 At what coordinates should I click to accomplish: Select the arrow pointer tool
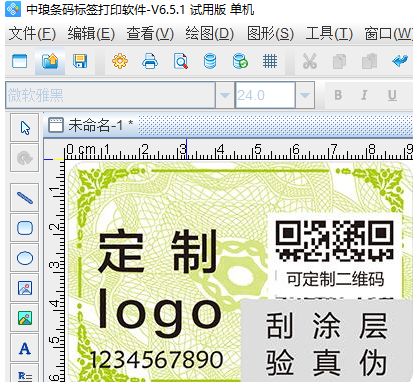tap(25, 128)
